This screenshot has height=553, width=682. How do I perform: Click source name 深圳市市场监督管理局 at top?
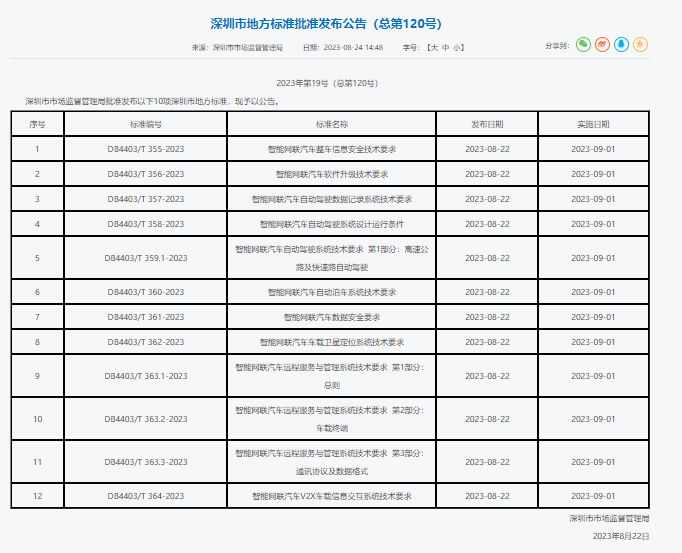pos(248,47)
